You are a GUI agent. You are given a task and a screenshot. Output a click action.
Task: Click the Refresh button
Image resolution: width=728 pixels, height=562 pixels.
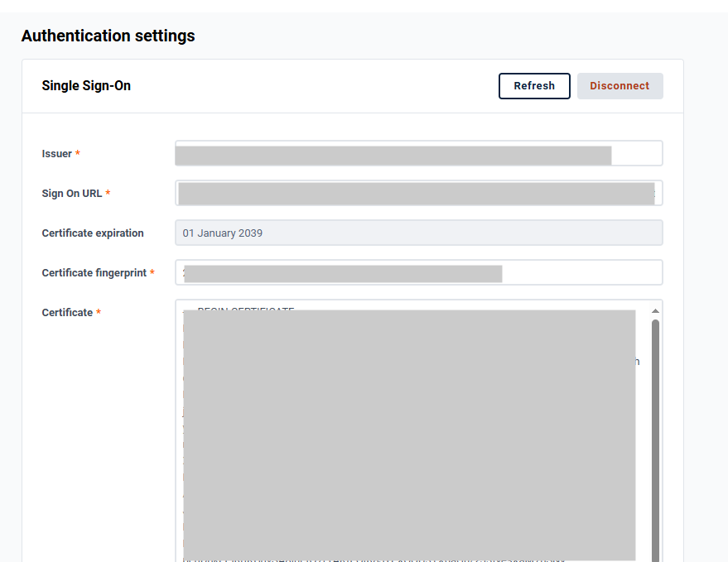click(x=534, y=86)
